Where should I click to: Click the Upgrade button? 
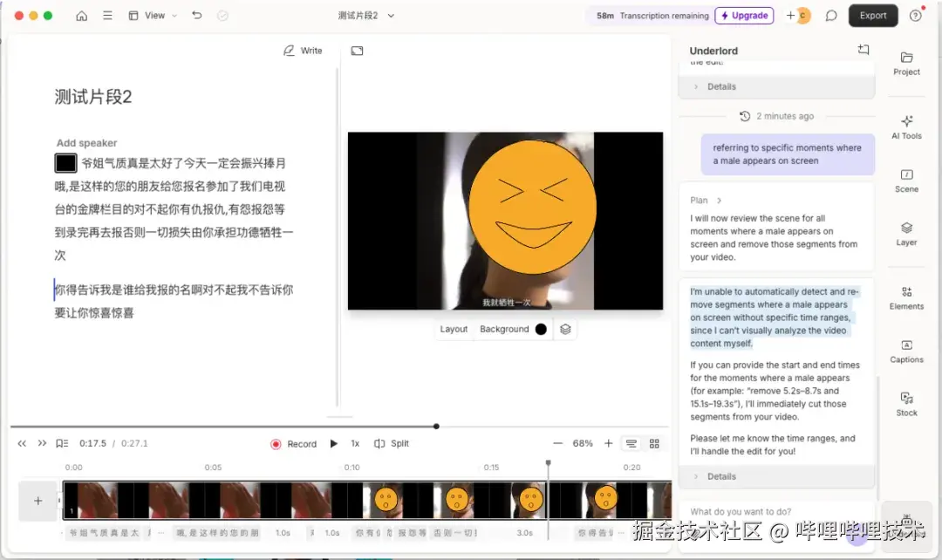pos(744,15)
